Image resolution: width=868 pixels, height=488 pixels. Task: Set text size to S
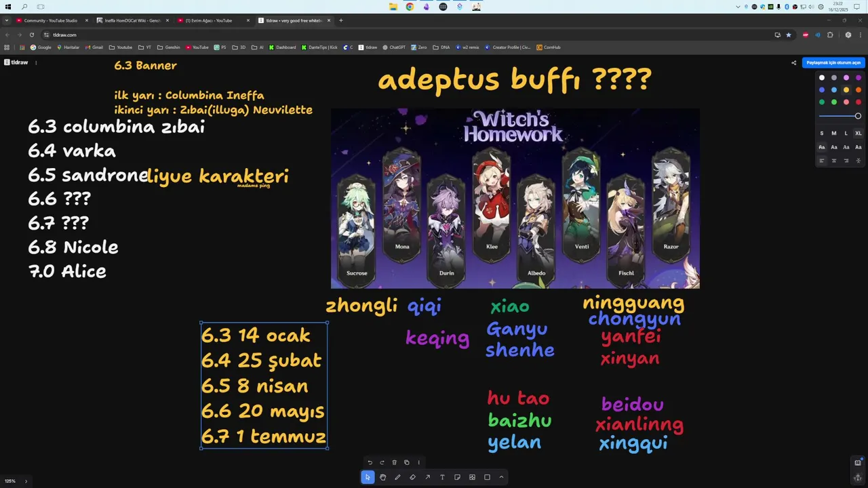point(822,134)
